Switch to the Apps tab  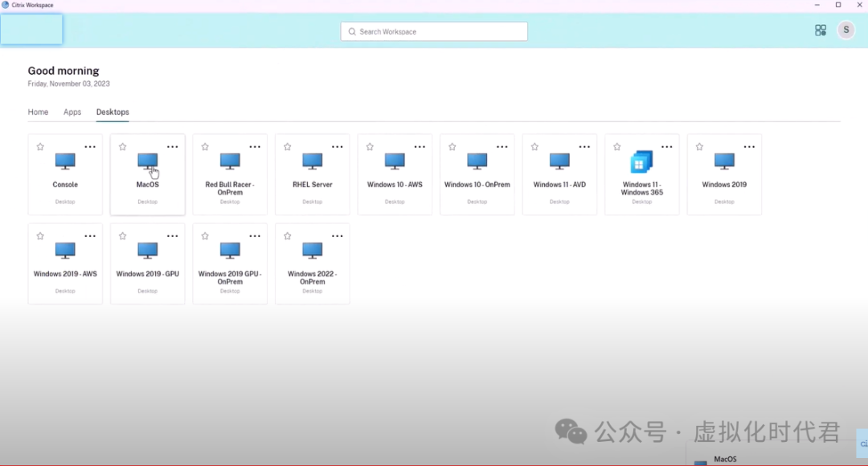(x=72, y=112)
